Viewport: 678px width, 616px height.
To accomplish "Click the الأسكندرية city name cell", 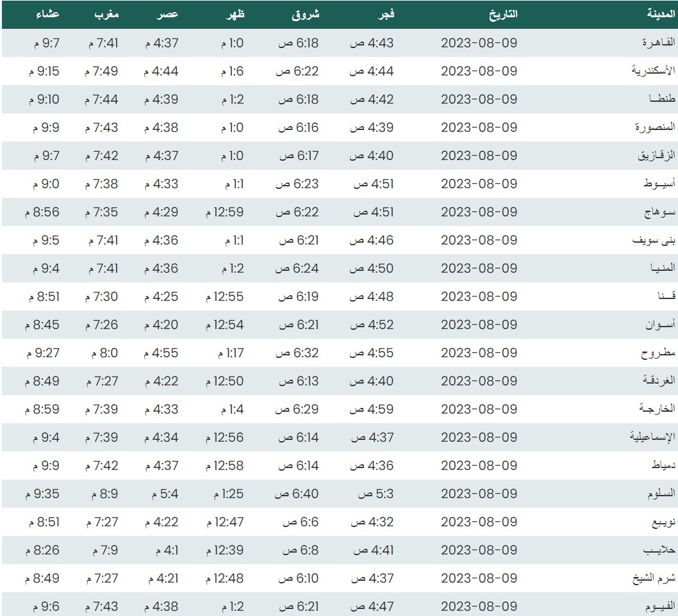I will (x=653, y=71).
